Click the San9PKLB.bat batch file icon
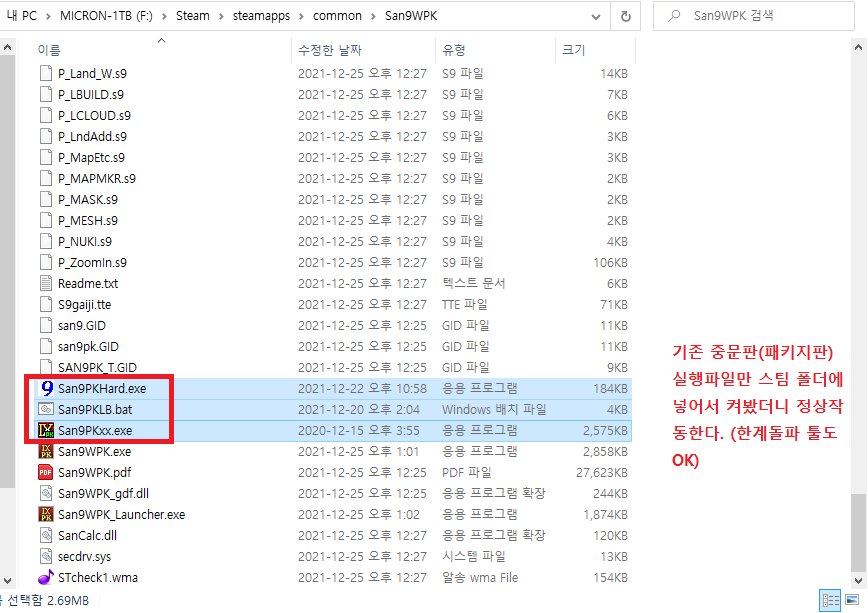Screen dimensions: 868x613 [46, 409]
